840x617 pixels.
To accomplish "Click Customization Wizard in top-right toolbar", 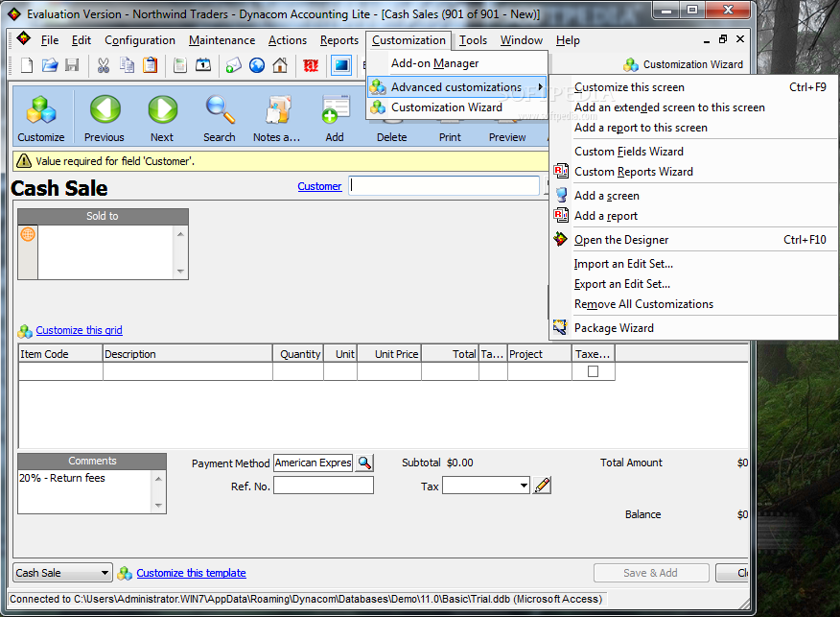I will pyautogui.click(x=684, y=64).
